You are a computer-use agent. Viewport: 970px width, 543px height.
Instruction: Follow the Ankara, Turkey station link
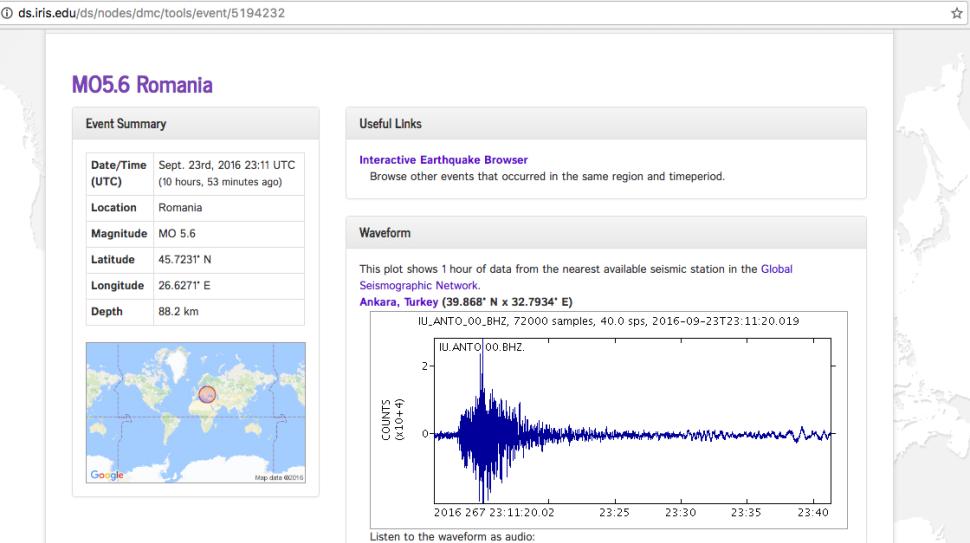click(399, 302)
